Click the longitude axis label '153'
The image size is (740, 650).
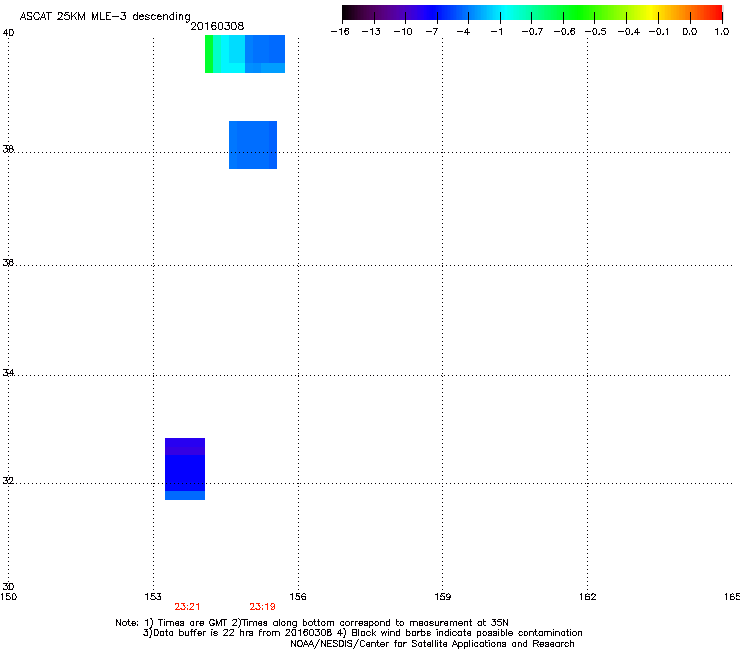point(153,597)
